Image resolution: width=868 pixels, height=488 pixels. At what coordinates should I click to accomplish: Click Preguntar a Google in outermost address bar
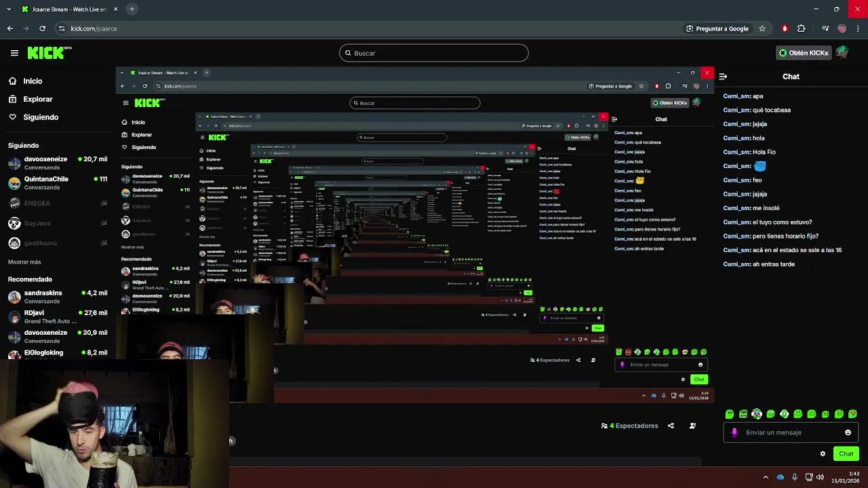[717, 28]
